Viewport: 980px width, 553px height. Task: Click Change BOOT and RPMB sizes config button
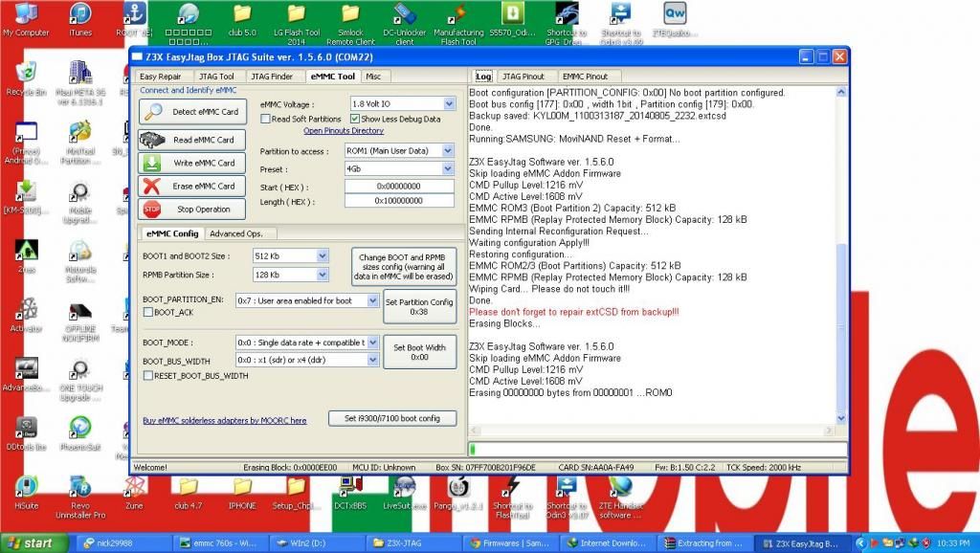click(x=403, y=267)
